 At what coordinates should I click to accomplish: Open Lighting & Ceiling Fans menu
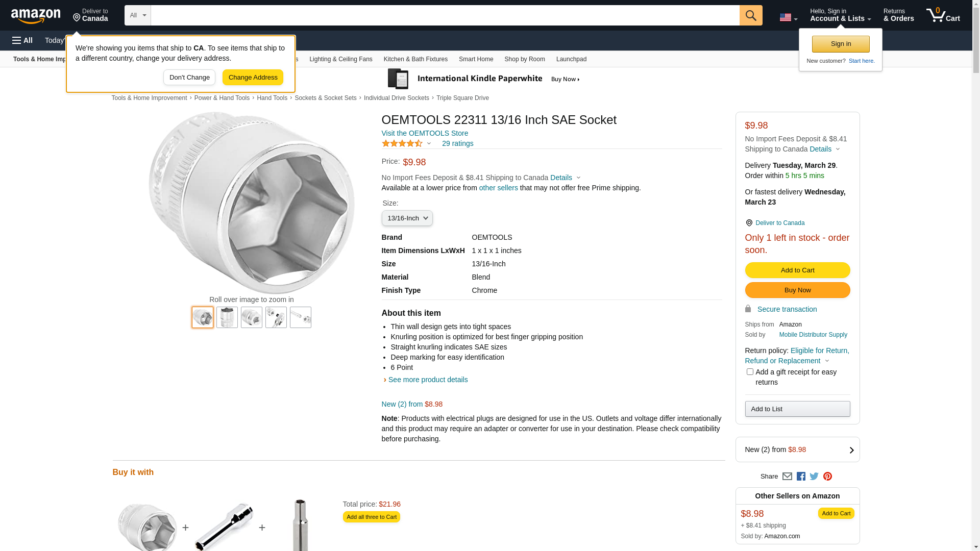coord(340,59)
